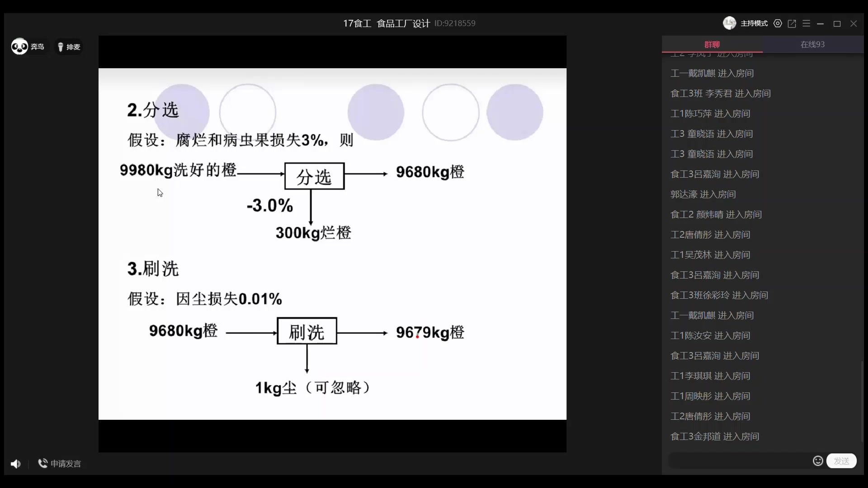This screenshot has height=488, width=868.
Task: Click the room ID:9218559 text
Action: [x=455, y=23]
